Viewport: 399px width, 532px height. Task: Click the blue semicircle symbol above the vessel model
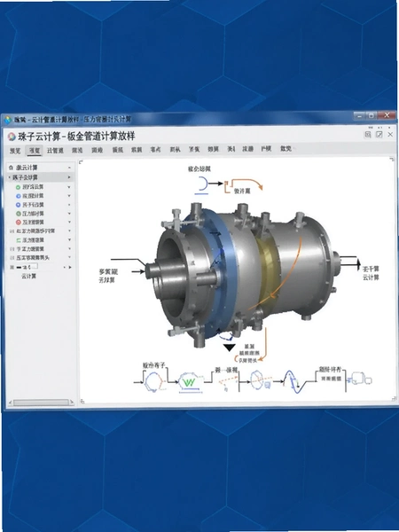203,184
